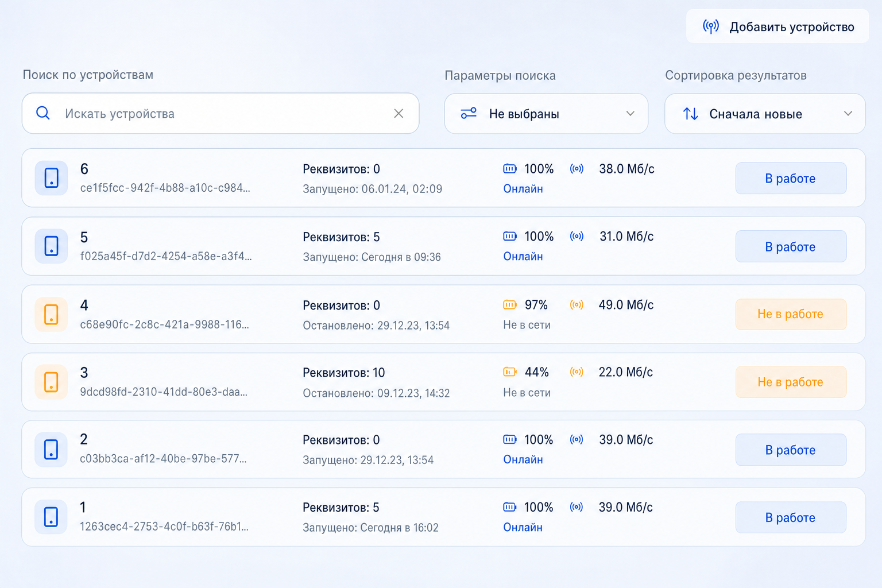Toggle device 3 'Не в работе' status
Screen dimensions: 882x588
[x=791, y=382]
